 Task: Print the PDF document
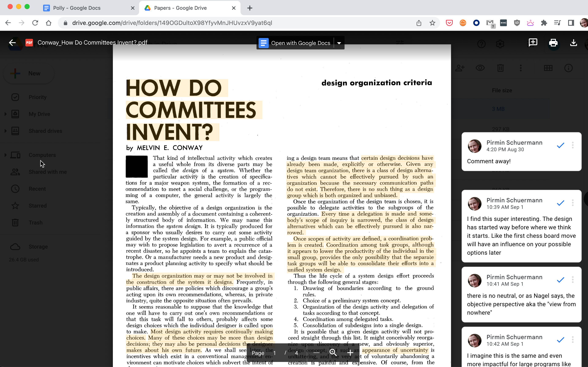553,43
